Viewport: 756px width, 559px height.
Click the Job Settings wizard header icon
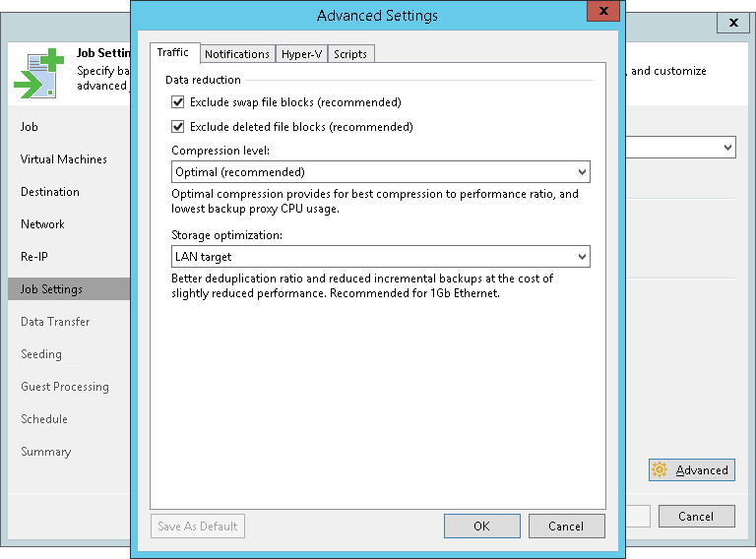point(38,74)
